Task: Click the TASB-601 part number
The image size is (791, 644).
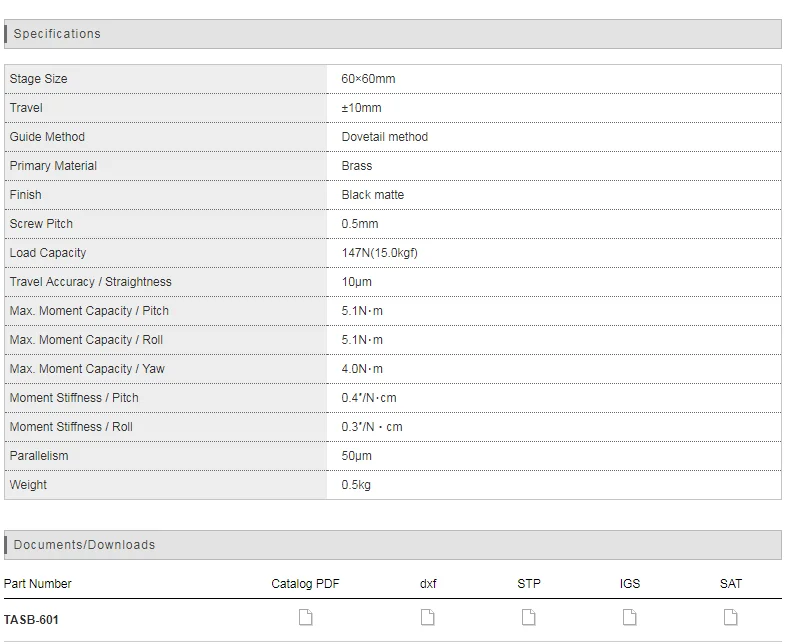Action: coord(32,620)
